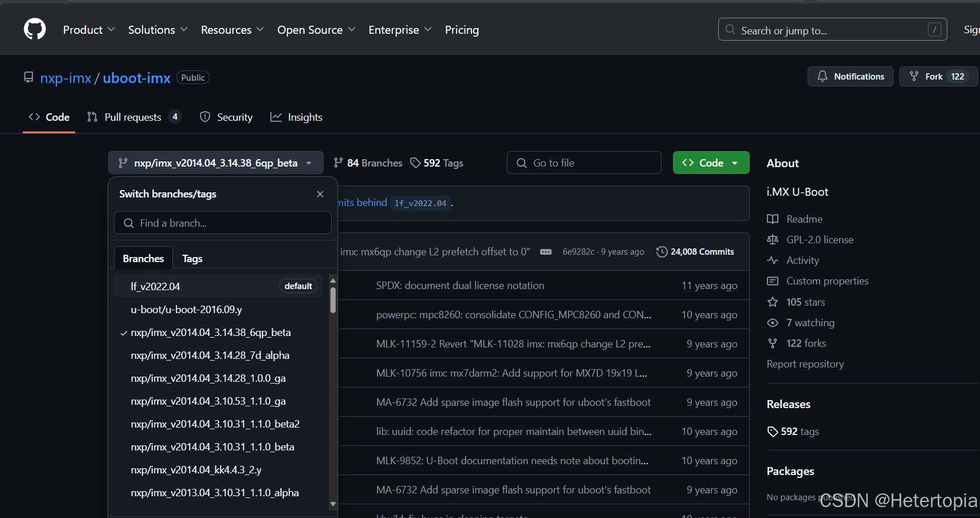Click the magnifier icon in Go to file

(522, 163)
